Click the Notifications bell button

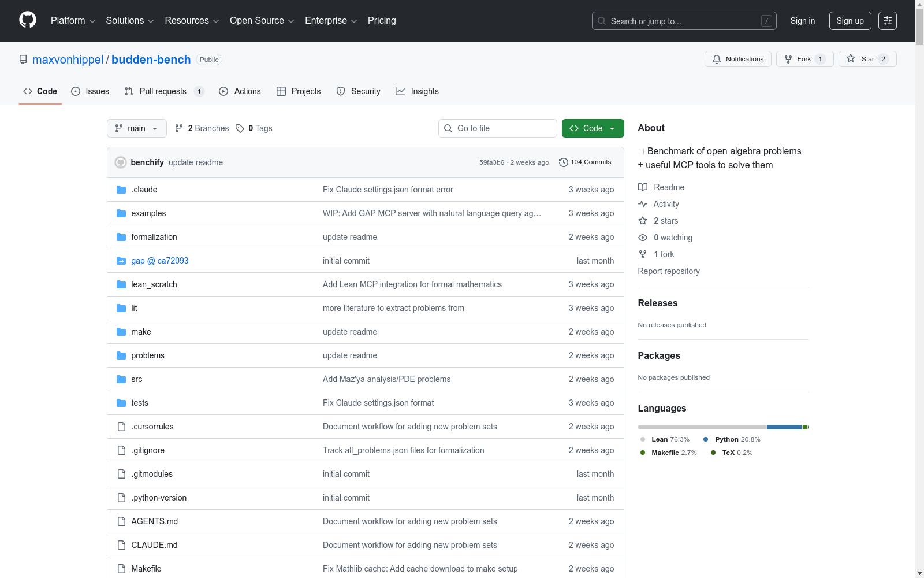point(737,59)
